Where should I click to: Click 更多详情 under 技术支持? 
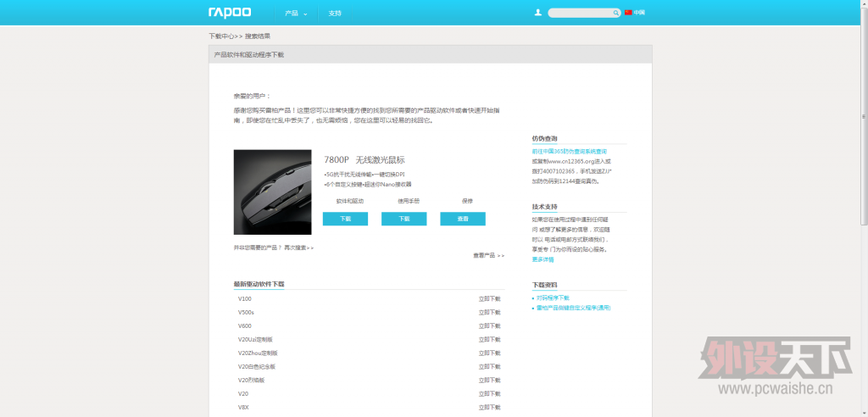coord(542,259)
